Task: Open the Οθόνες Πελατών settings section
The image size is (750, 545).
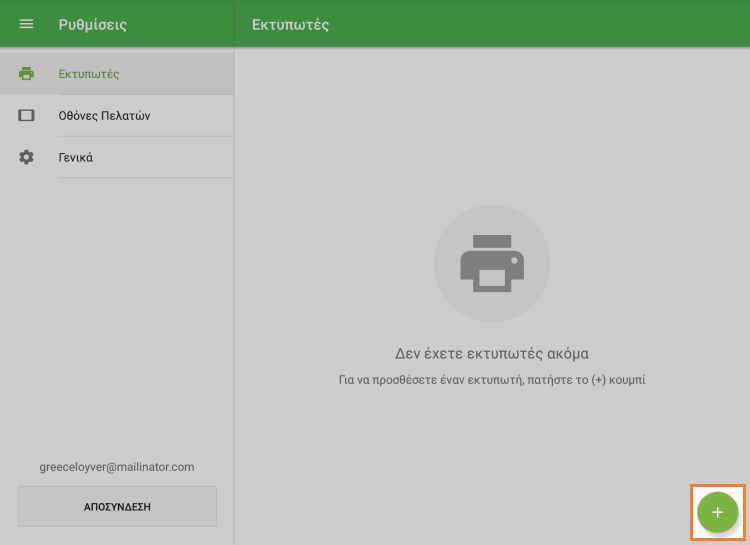Action: point(104,115)
